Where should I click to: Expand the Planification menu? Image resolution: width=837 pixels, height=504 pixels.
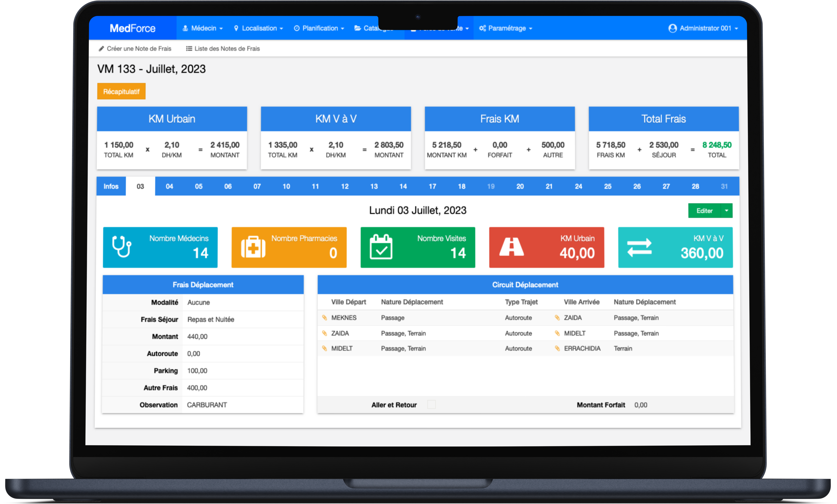tap(319, 28)
